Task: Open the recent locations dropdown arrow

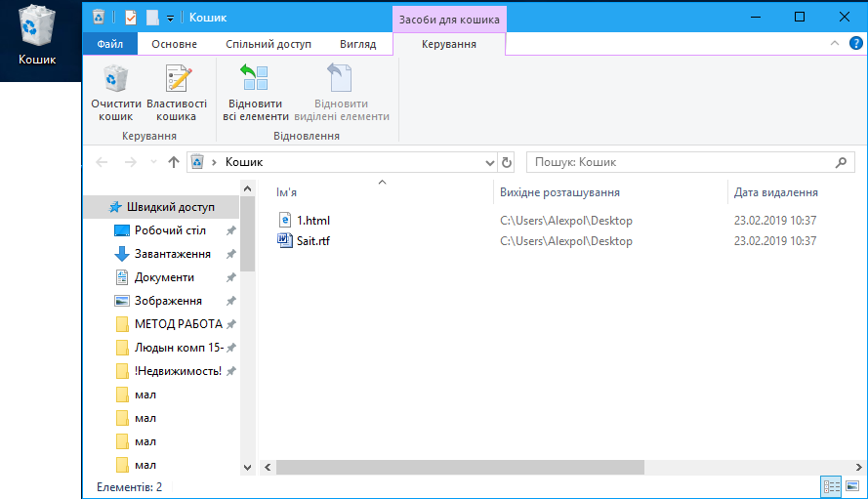Action: 153,162
